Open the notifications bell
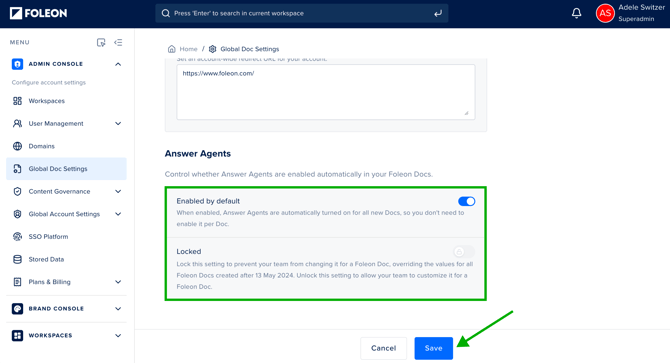This screenshot has width=670, height=363. [x=576, y=13]
